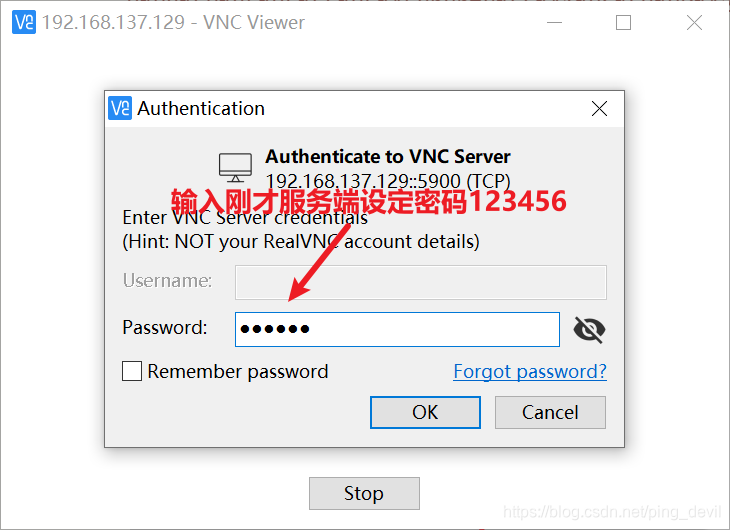Click the greyed-out Username field
This screenshot has height=530, width=730.
point(421,282)
